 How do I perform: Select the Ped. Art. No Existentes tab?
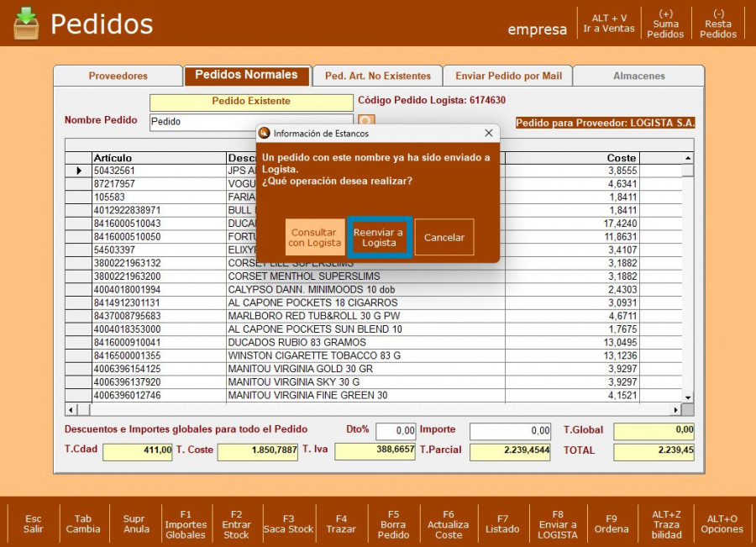tap(377, 76)
